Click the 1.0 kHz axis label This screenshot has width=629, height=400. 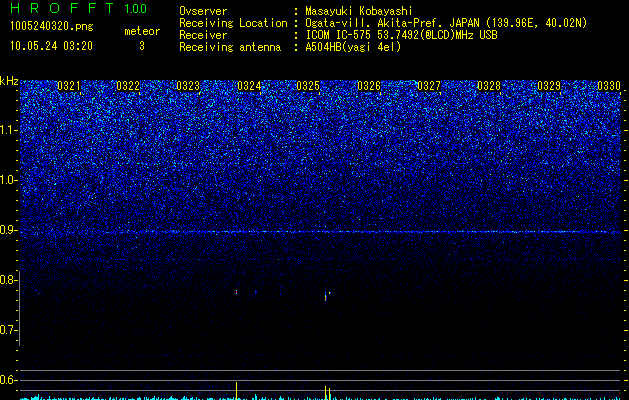coord(9,180)
